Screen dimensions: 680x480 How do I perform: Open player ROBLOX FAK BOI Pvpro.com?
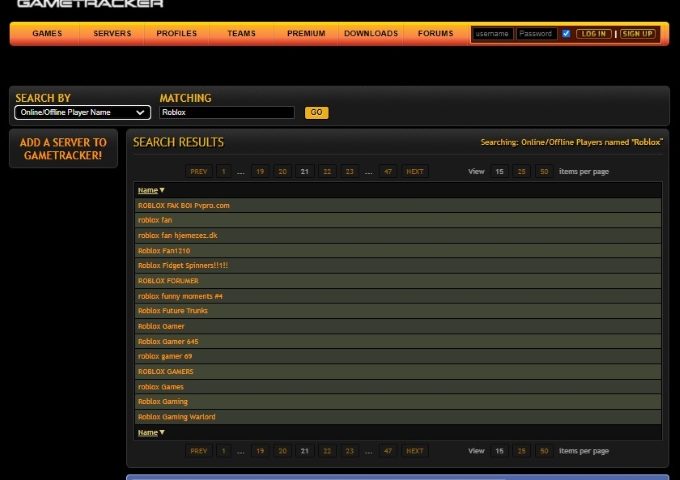(183, 206)
